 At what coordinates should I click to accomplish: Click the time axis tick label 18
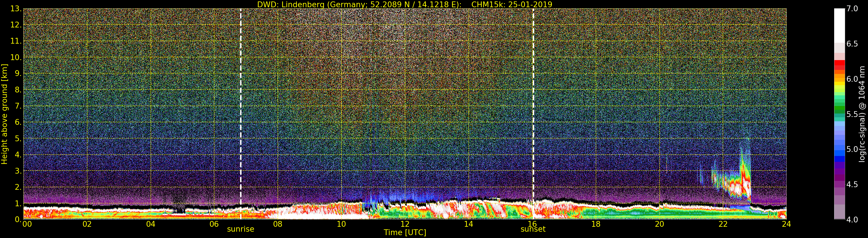click(596, 224)
